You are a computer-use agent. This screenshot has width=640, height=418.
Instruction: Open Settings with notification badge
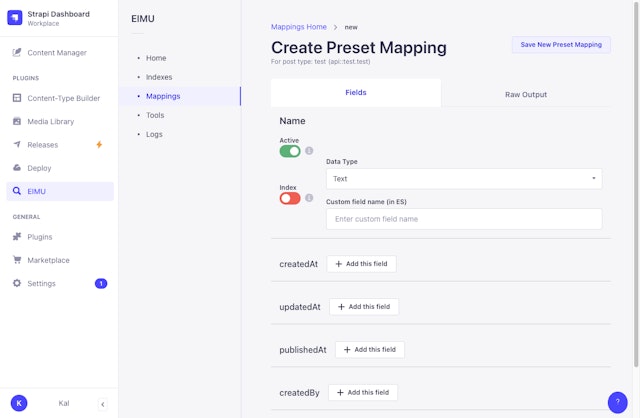[41, 283]
